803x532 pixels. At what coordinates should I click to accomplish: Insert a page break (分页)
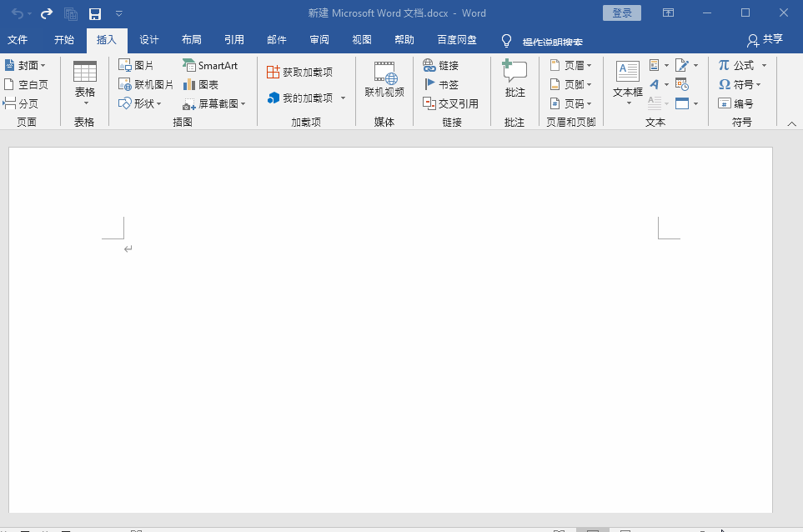[21, 103]
